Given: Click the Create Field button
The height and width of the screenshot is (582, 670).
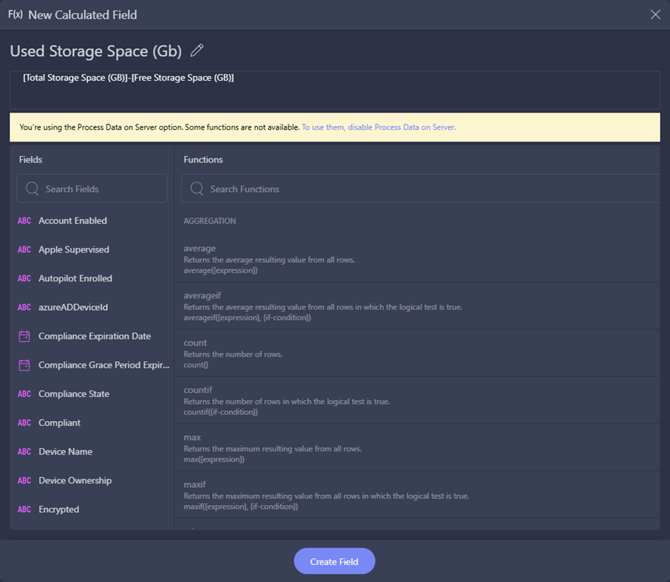Looking at the screenshot, I should [x=334, y=561].
